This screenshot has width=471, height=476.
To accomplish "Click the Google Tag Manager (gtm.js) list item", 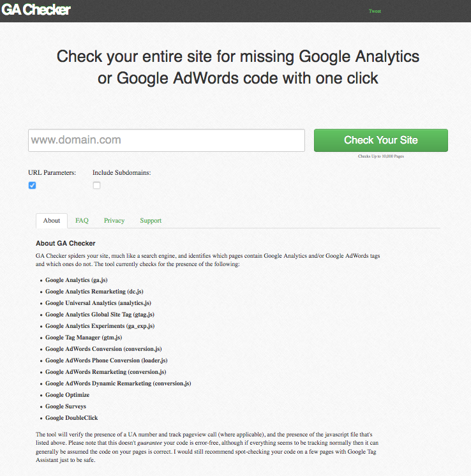I will tap(84, 338).
